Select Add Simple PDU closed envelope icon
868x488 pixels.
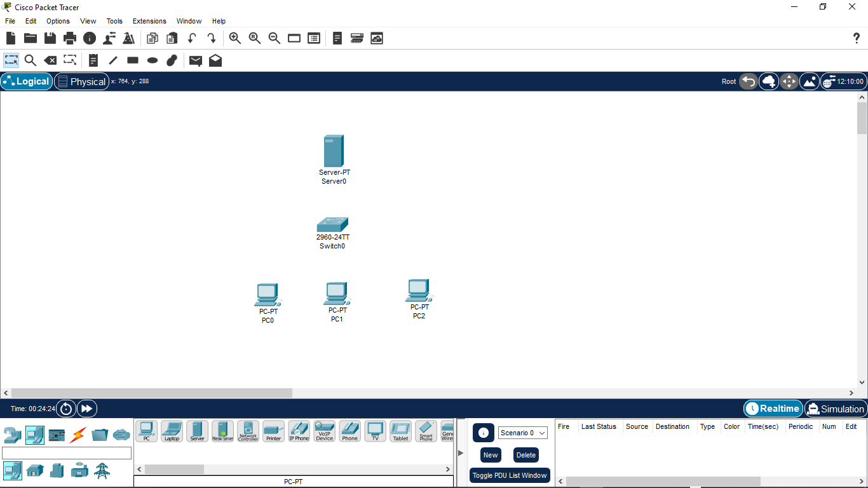point(196,60)
